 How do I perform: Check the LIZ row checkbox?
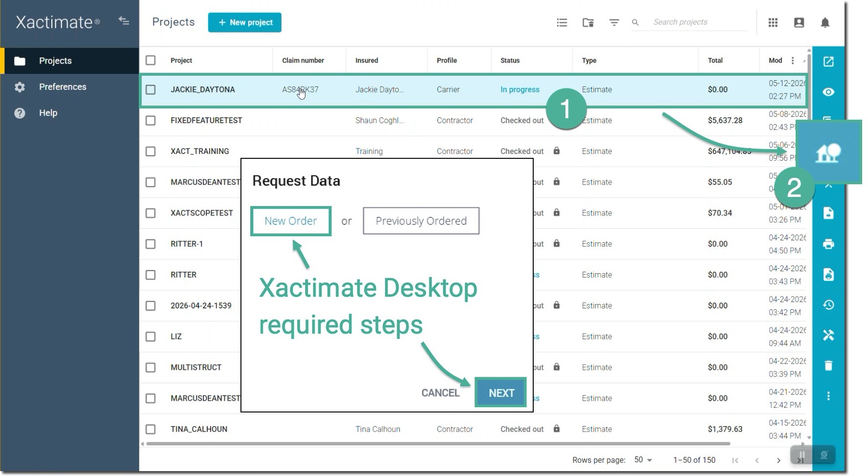click(151, 336)
